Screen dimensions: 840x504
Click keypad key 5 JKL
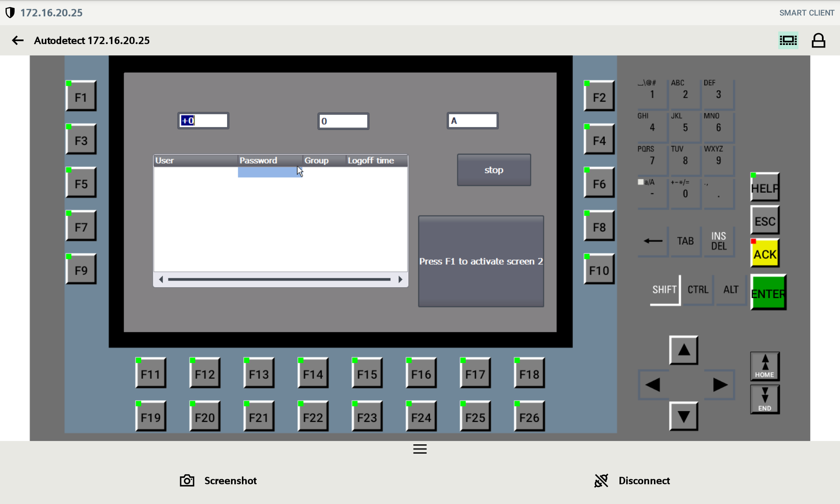pos(685,127)
